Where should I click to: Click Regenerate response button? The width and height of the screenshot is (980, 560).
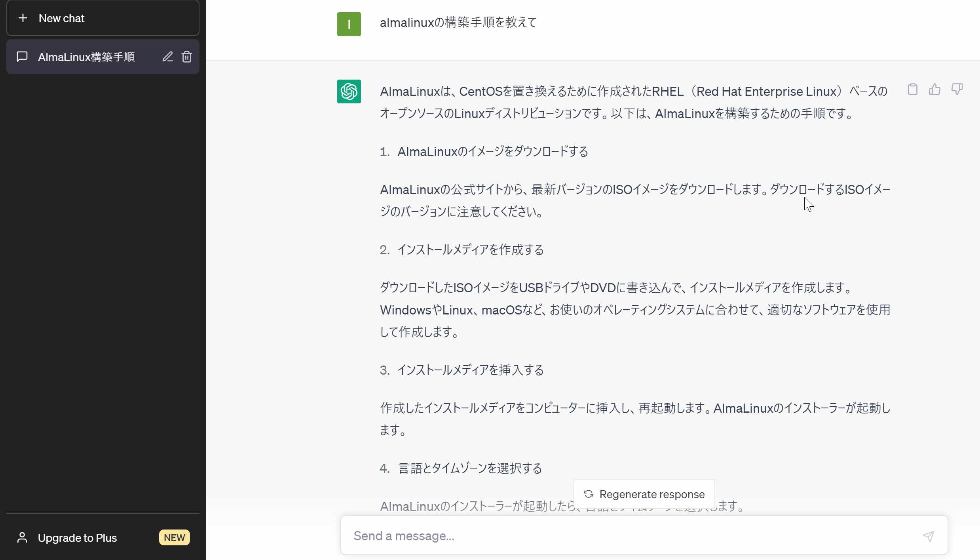[x=644, y=494]
